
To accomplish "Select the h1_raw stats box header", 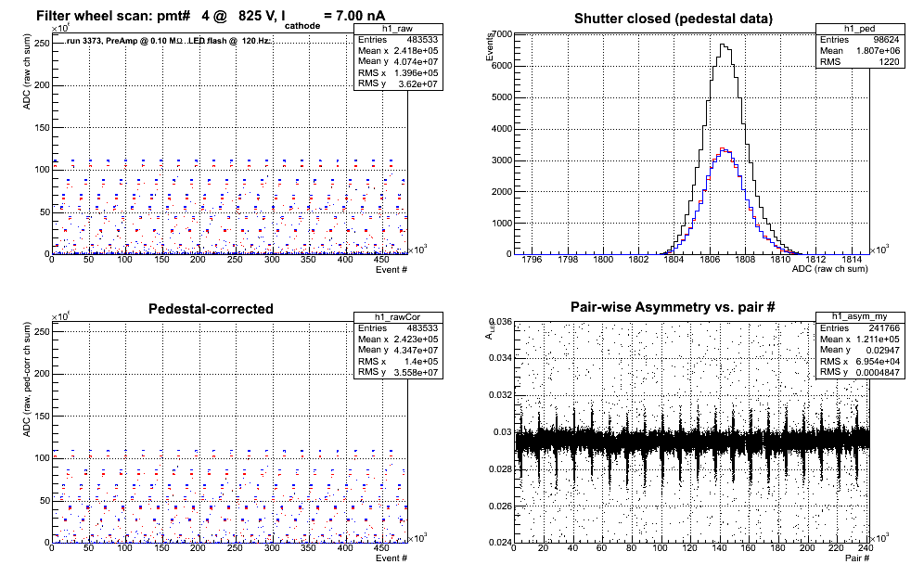I will click(398, 29).
